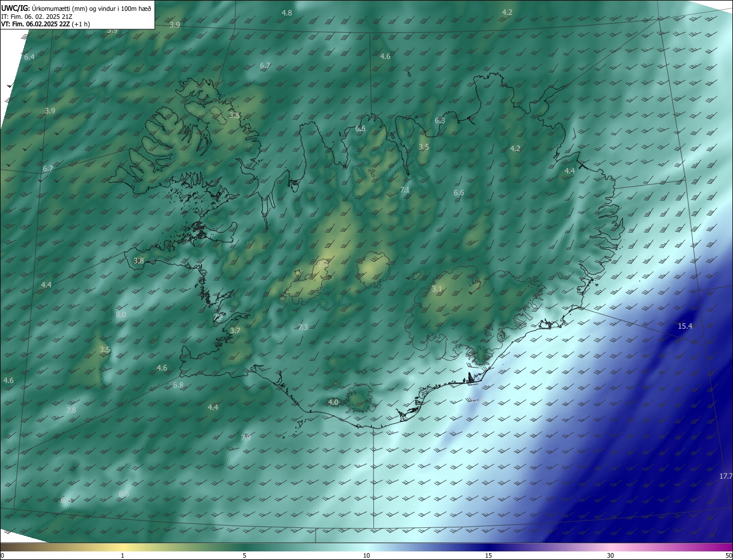Click the 3.1 value label on the glacier
The image size is (733, 560).
pos(437,289)
